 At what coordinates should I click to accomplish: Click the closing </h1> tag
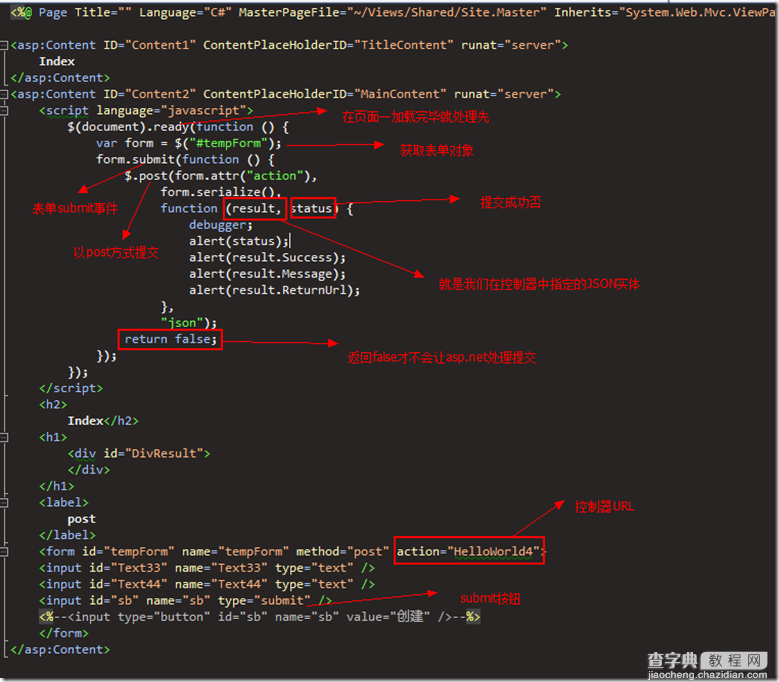[56, 486]
